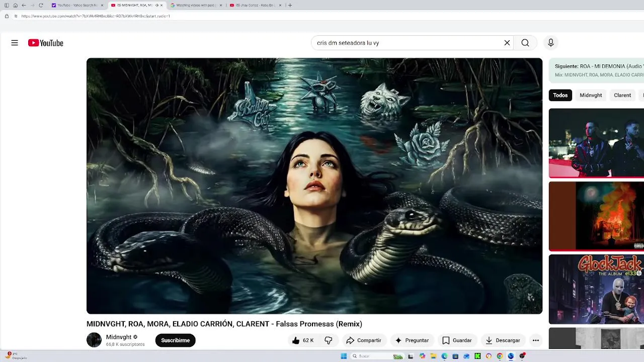Open the first suggested video thumbnail with two men

click(x=596, y=143)
